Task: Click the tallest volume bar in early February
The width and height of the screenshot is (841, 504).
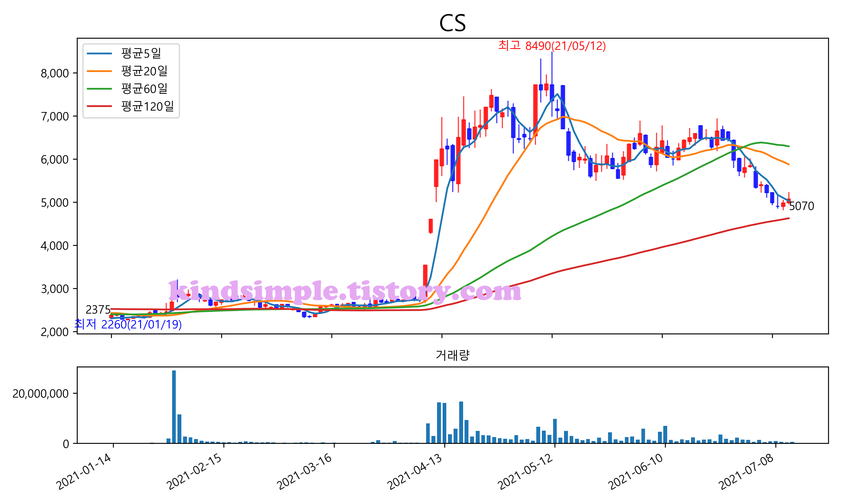Action: (174, 407)
